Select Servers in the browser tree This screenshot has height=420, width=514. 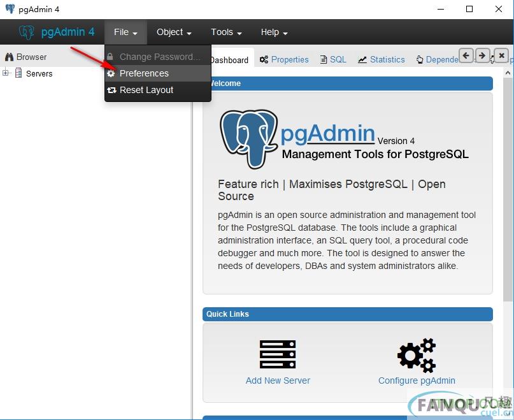coord(39,73)
